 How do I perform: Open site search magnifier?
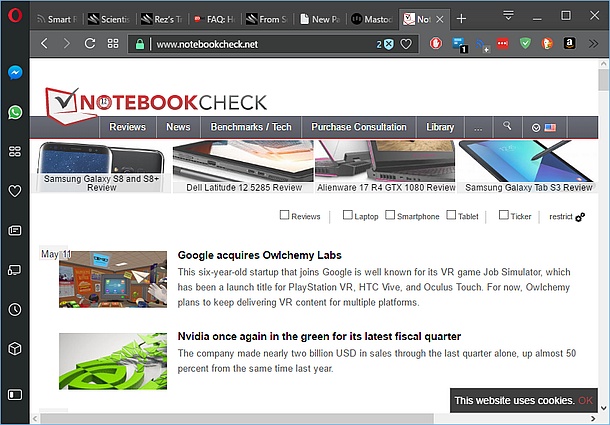point(507,126)
